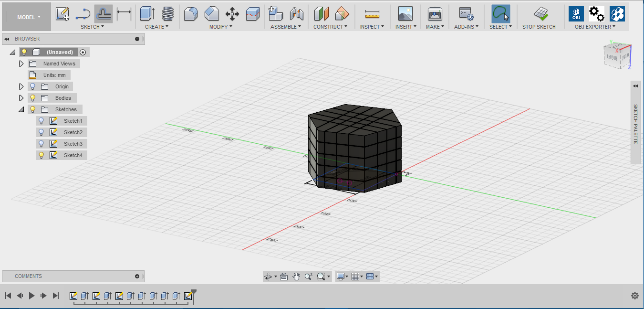Play the timeline
This screenshot has width=644, height=309.
(x=31, y=296)
